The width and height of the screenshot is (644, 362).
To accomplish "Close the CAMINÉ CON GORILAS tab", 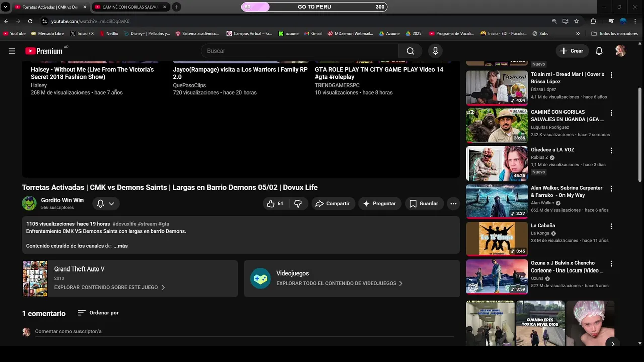I will [x=164, y=7].
